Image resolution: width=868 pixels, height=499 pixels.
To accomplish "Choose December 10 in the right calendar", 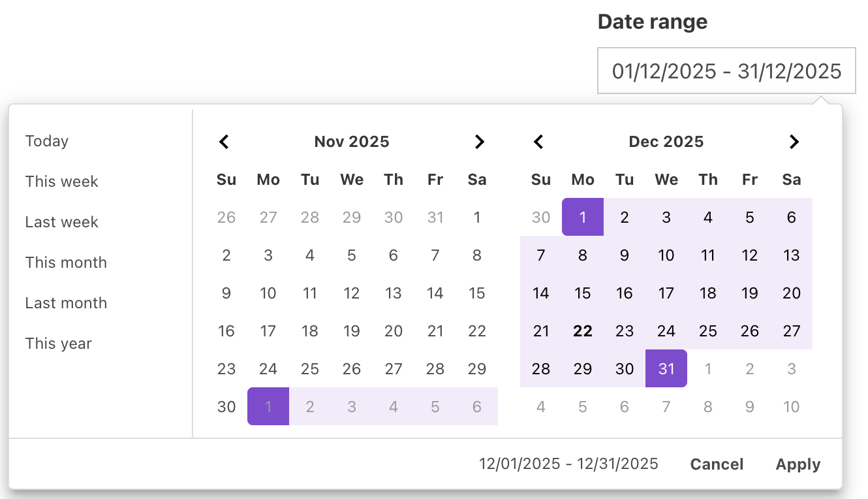I will point(666,255).
